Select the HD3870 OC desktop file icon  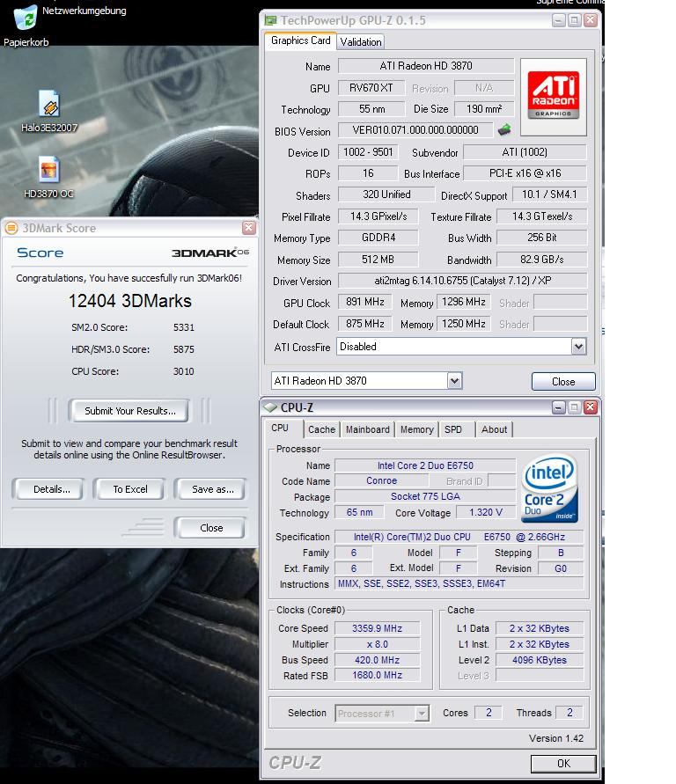(x=49, y=170)
